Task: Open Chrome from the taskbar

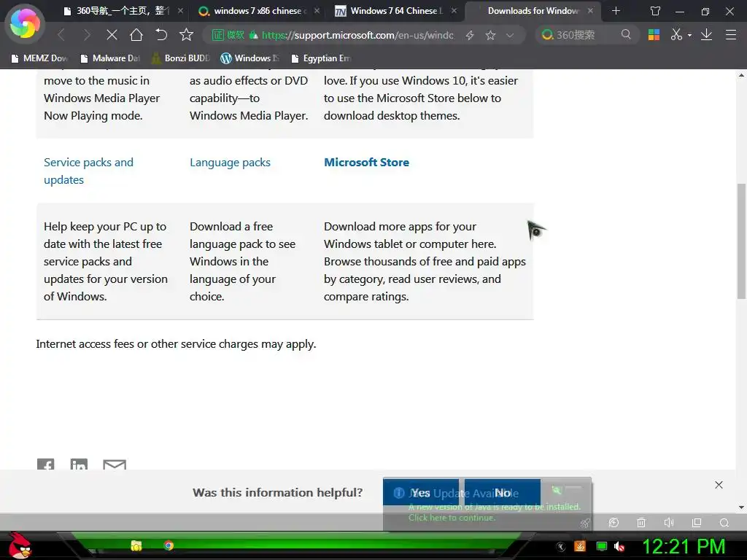Action: (169, 545)
